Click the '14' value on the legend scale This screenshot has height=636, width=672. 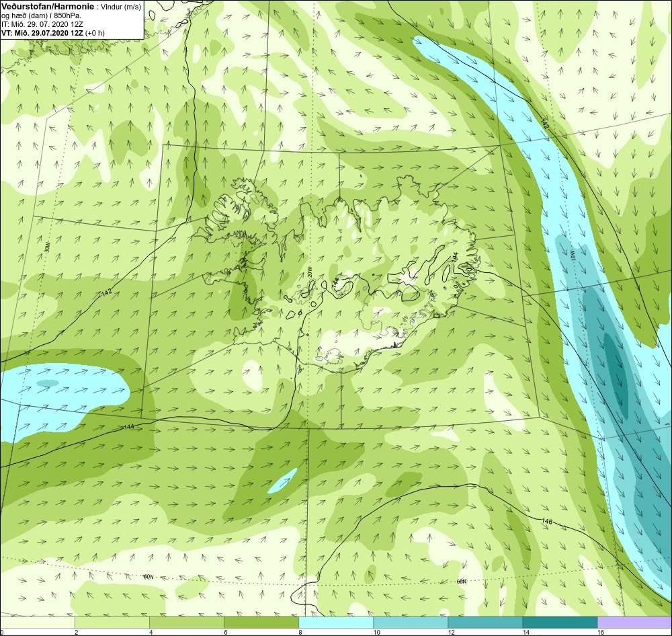point(526,632)
